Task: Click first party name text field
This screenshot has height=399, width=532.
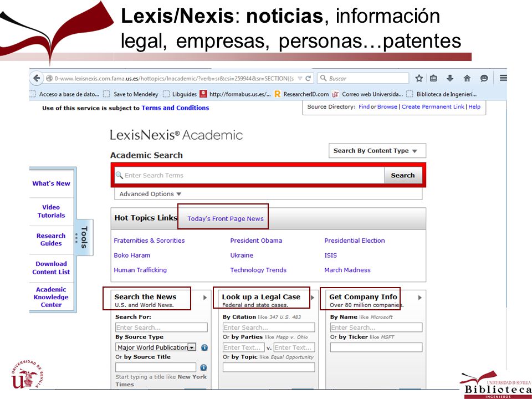Action: pyautogui.click(x=244, y=347)
